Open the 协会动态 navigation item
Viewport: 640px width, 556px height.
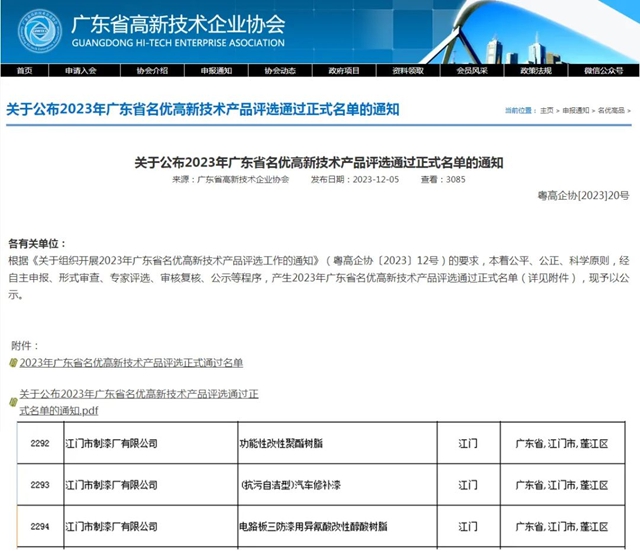click(280, 71)
